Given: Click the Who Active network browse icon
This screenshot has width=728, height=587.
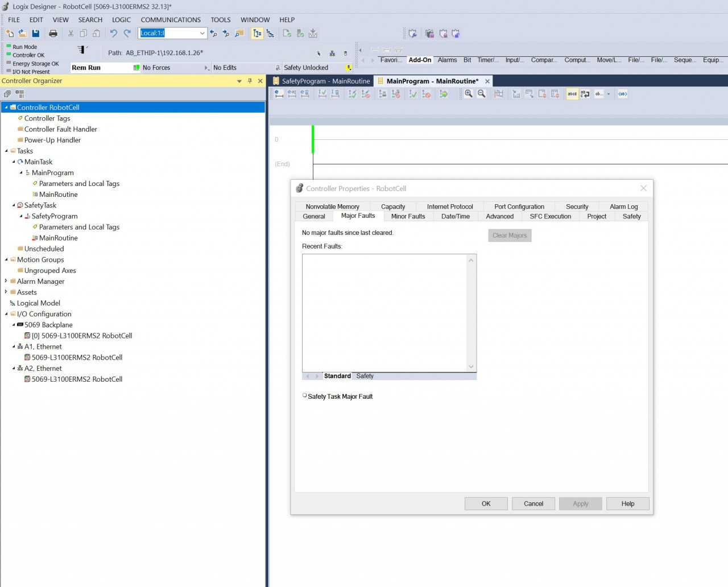Looking at the screenshot, I should pyautogui.click(x=332, y=53).
